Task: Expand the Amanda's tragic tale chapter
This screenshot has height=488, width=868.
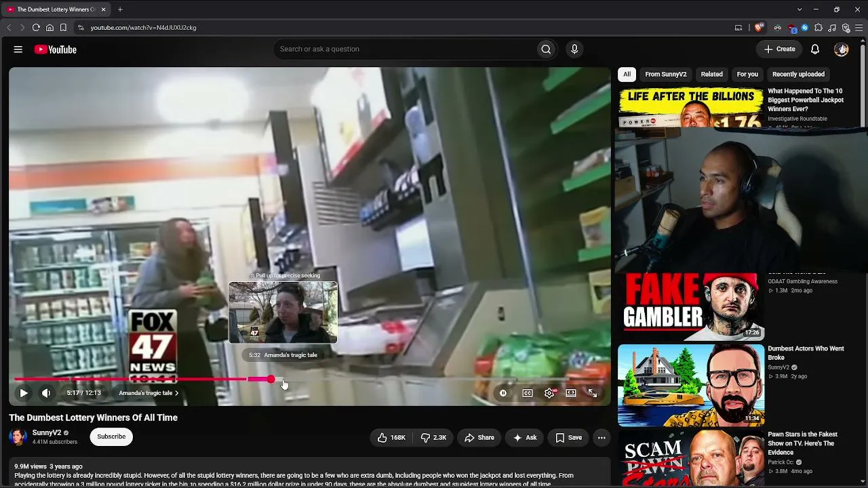Action: (x=149, y=393)
